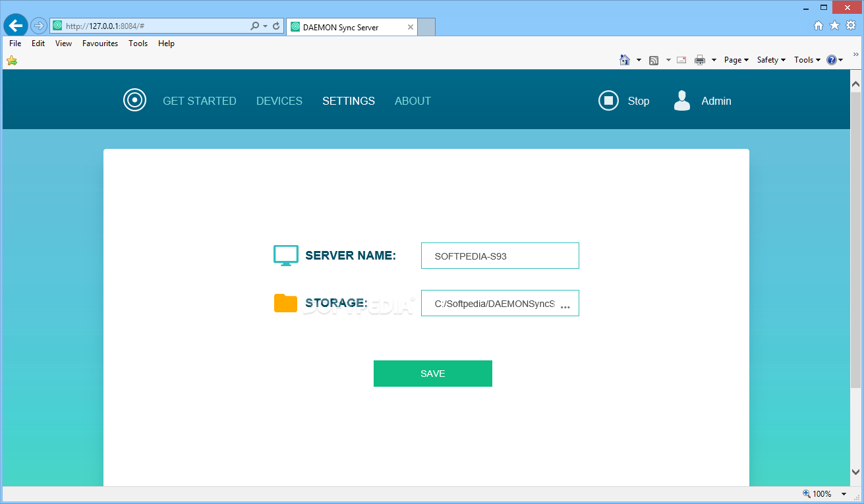Click the 100% zoom level text
The image size is (864, 504).
(822, 494)
